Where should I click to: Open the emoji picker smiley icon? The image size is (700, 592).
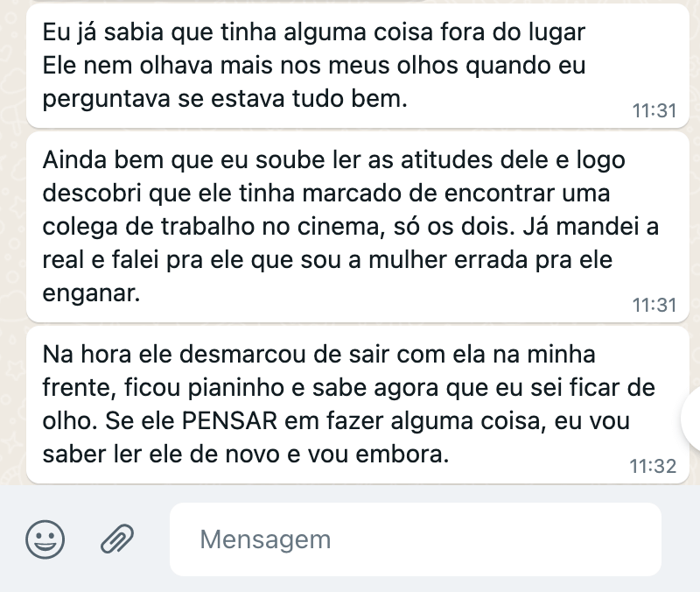click(x=45, y=539)
